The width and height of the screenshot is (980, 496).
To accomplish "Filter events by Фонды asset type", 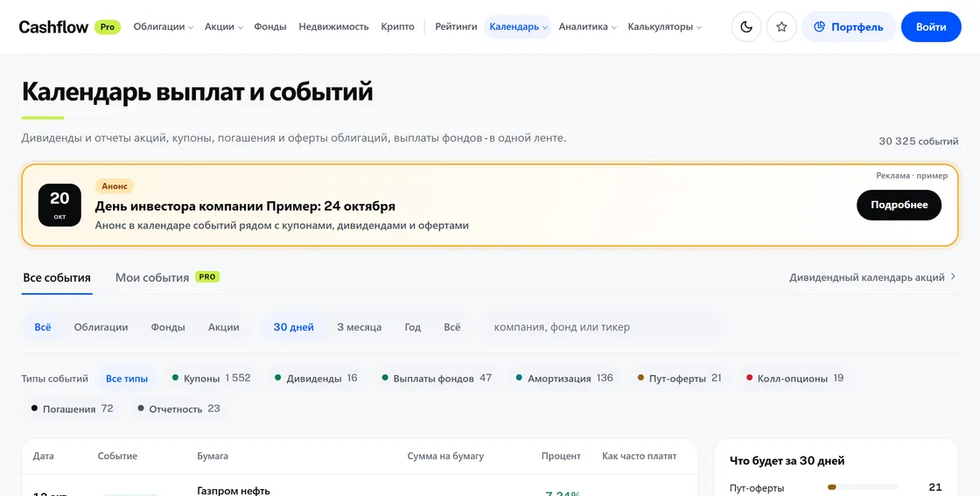I will click(x=167, y=326).
